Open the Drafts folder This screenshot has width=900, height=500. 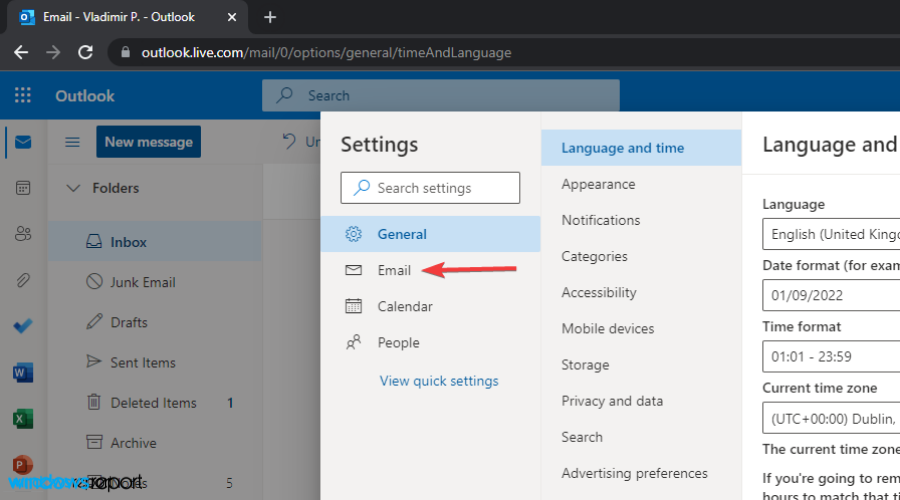coord(155,322)
